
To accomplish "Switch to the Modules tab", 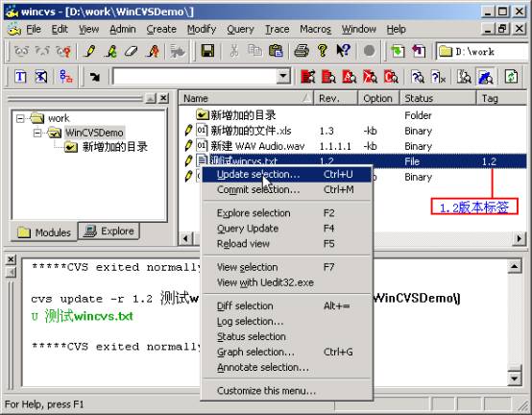I will (44, 232).
